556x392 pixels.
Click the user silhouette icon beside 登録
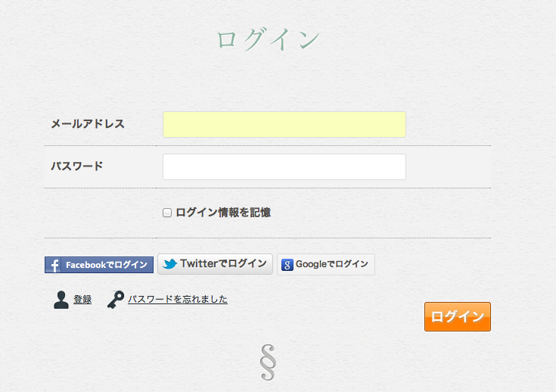61,300
